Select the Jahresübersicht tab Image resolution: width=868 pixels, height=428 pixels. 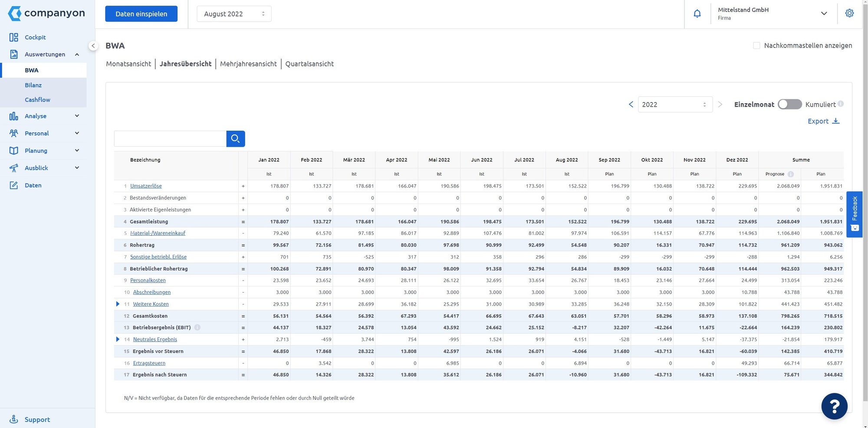click(x=185, y=64)
